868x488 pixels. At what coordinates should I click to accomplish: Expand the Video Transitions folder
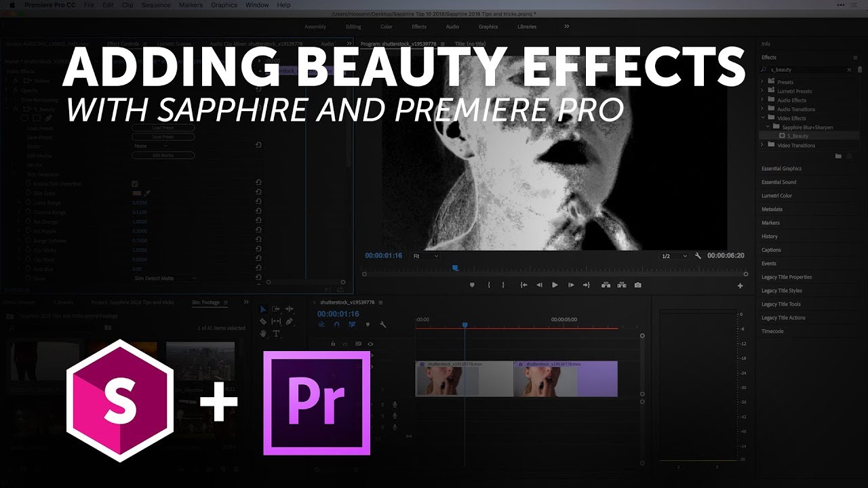762,145
